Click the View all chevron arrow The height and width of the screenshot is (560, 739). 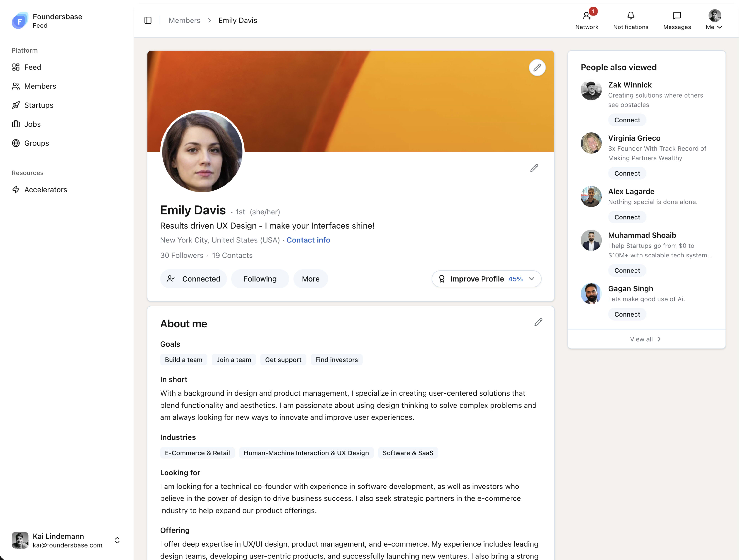click(x=659, y=339)
